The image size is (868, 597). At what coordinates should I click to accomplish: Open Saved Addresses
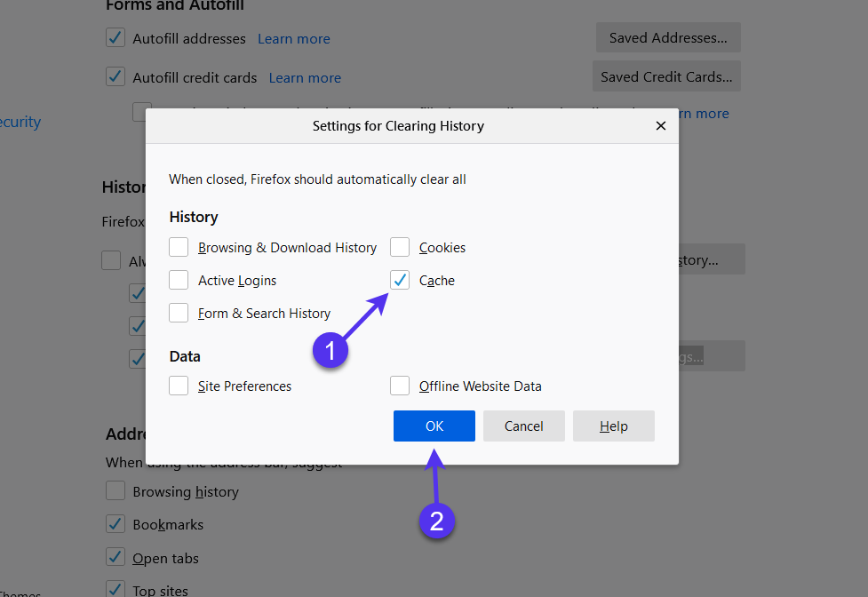667,37
